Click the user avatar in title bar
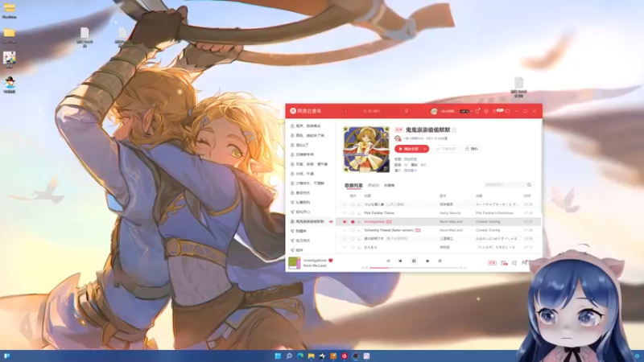The image size is (644, 362). (434, 111)
